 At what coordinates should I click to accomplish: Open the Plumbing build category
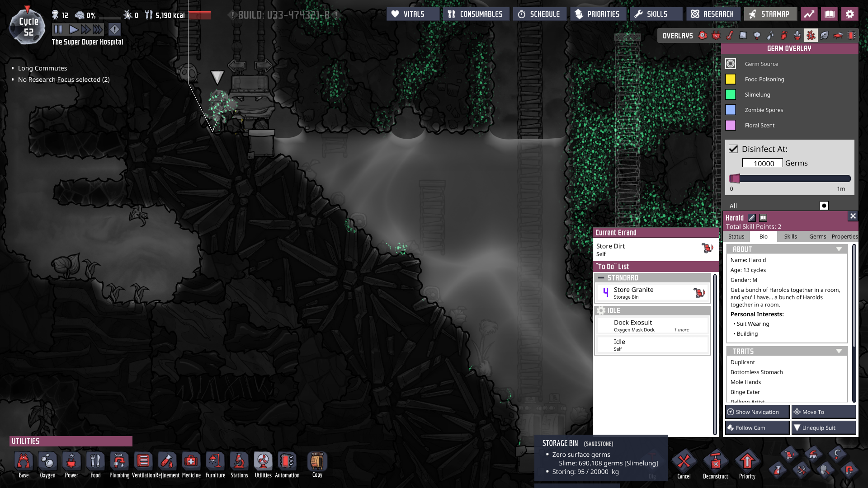pyautogui.click(x=119, y=462)
